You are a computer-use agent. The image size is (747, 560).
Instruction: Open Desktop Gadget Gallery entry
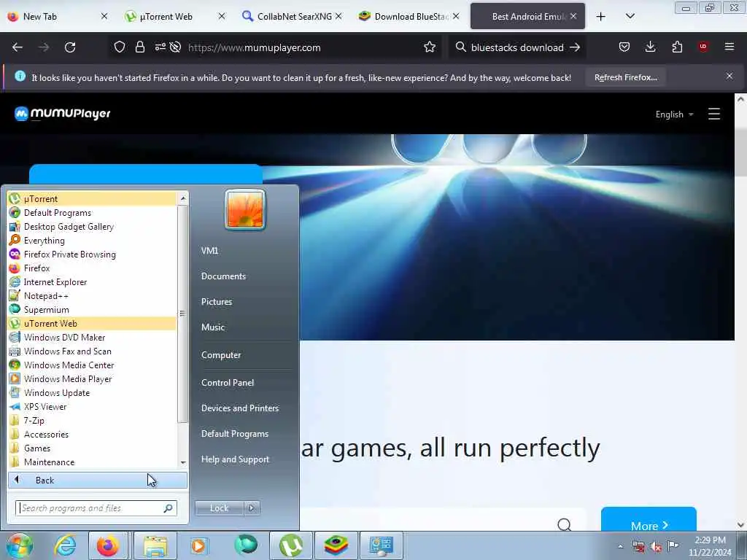92,226
